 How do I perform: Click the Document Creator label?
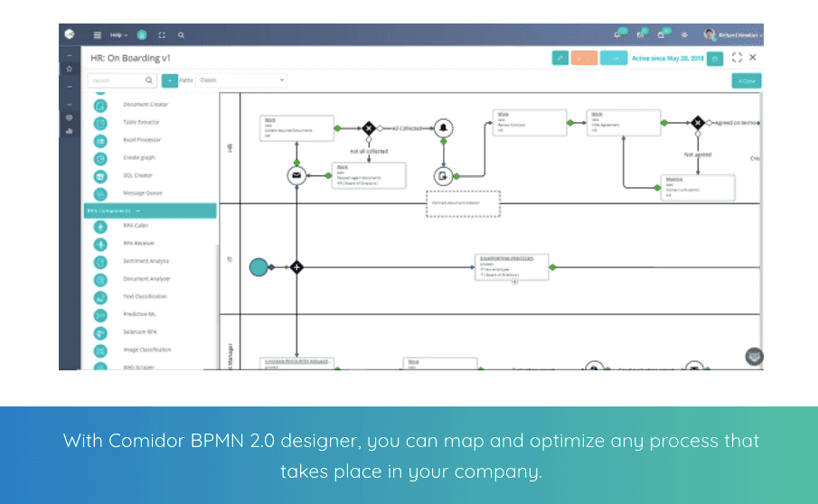pos(146,105)
